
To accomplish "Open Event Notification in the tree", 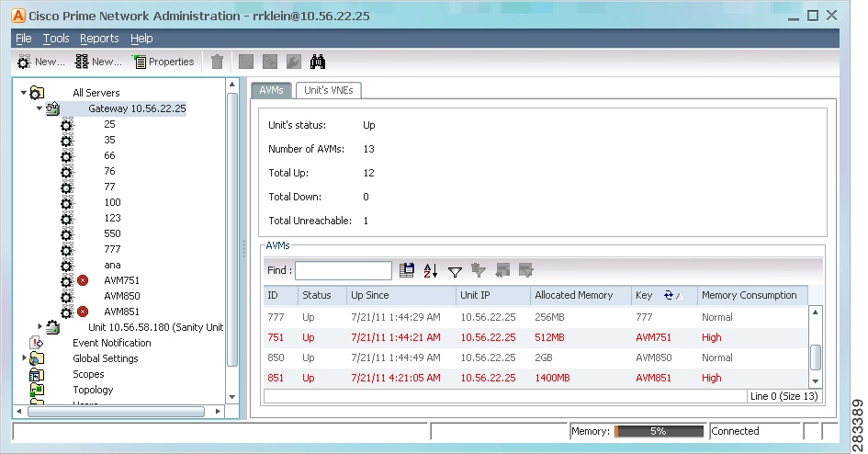I will [x=112, y=343].
